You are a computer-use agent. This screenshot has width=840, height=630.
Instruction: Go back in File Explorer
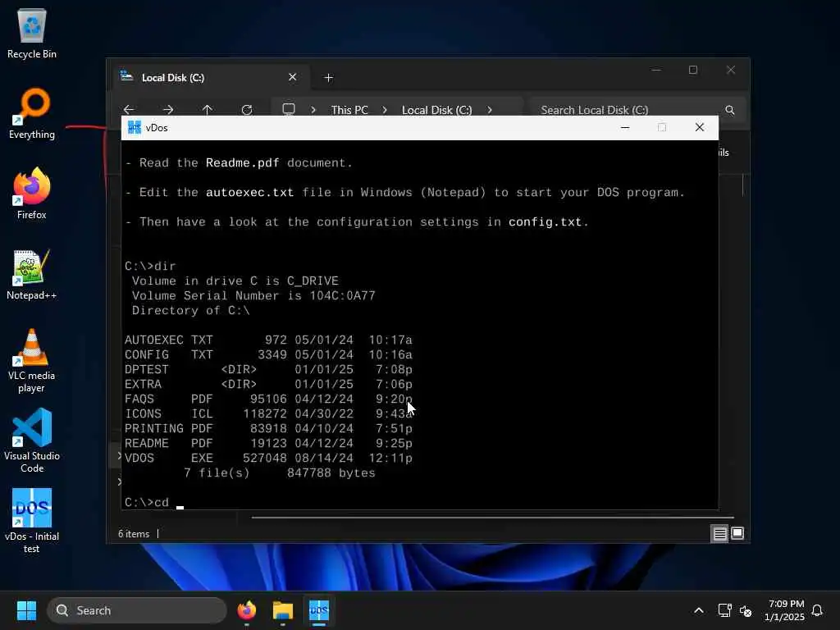click(129, 110)
